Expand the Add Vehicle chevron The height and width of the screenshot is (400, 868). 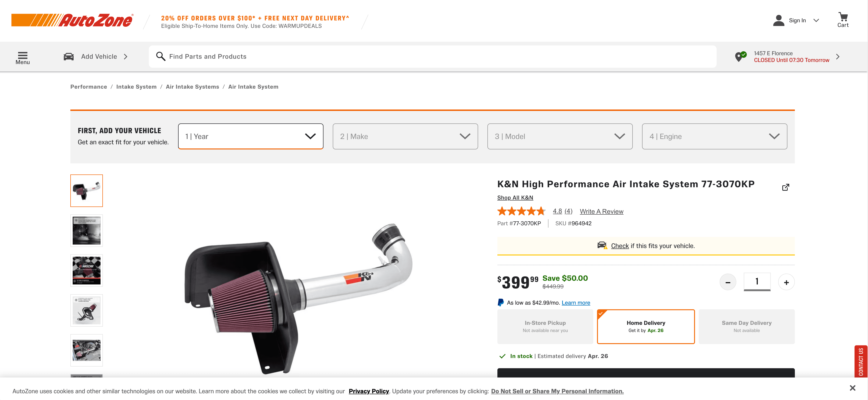pos(126,57)
